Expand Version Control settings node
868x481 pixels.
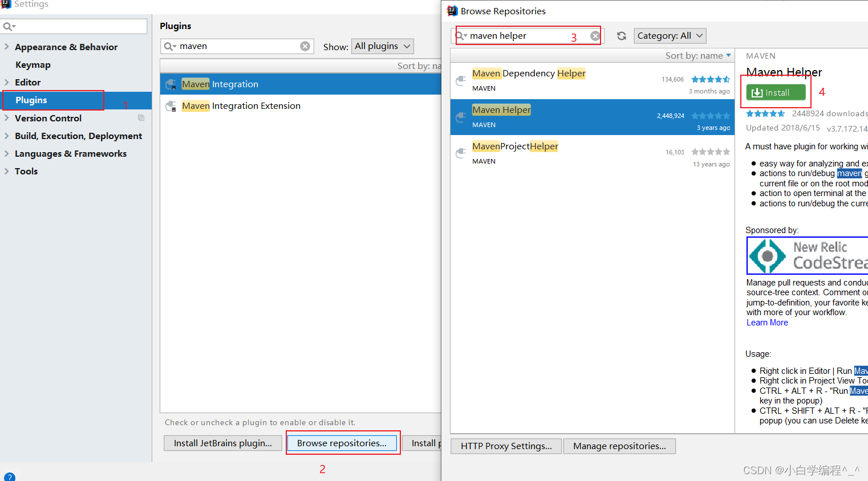click(7, 118)
